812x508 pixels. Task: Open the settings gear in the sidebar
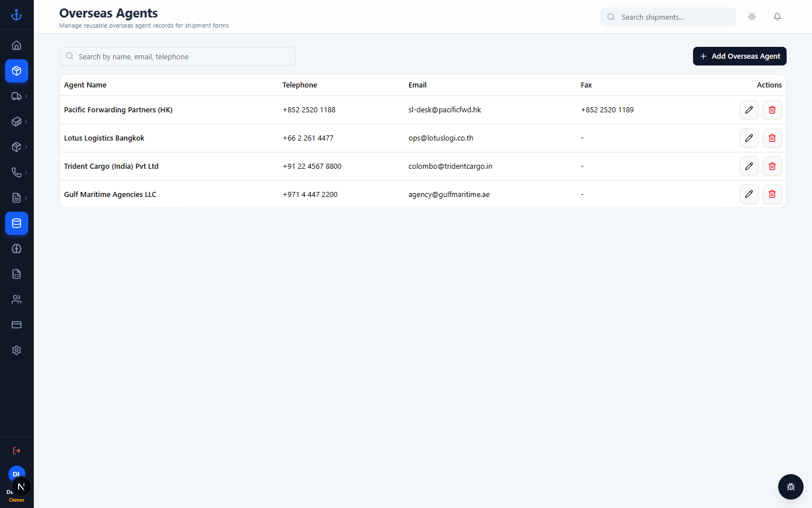17,351
